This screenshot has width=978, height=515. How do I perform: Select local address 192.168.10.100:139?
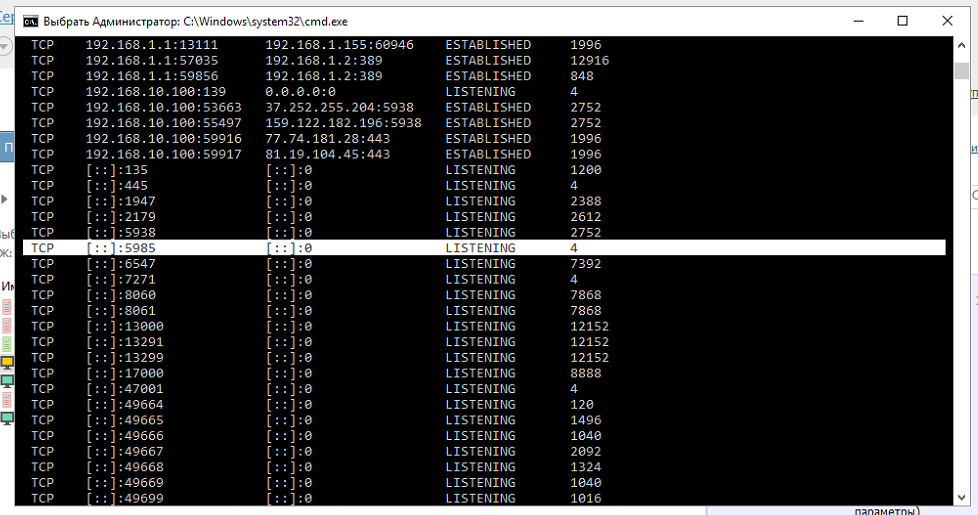pos(155,92)
